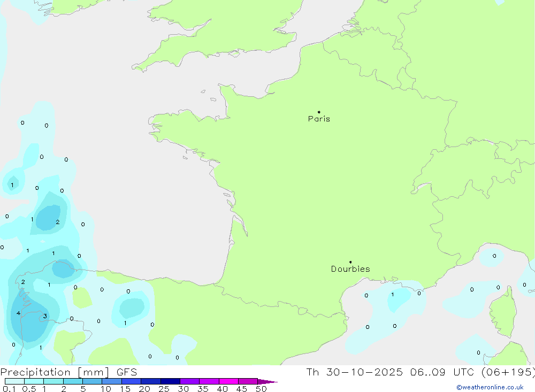Pick the lightest swatch between 0.1 and 0.5
The height and width of the screenshot is (392, 535).
click(14, 381)
